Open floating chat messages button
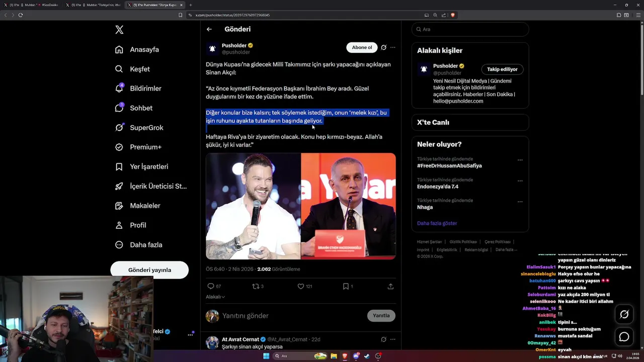The image size is (644, 362). click(x=624, y=336)
